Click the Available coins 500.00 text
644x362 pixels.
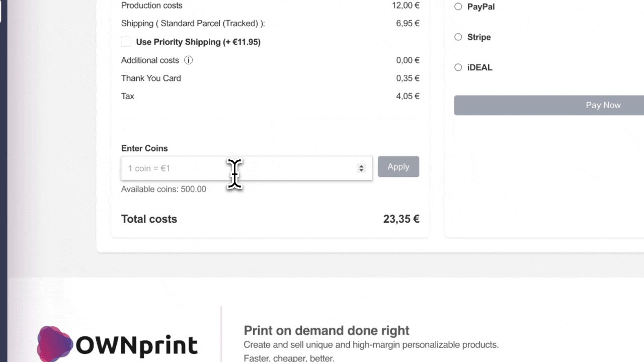(x=164, y=189)
